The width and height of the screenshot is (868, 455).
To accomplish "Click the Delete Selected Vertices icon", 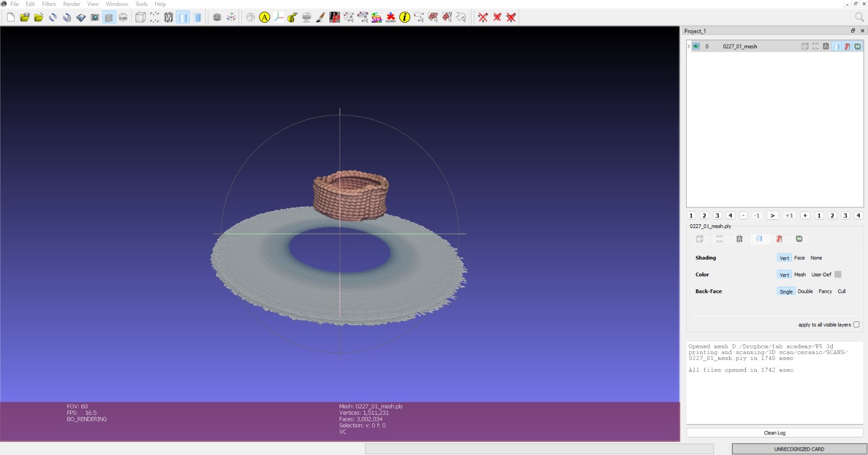I will pyautogui.click(x=483, y=17).
